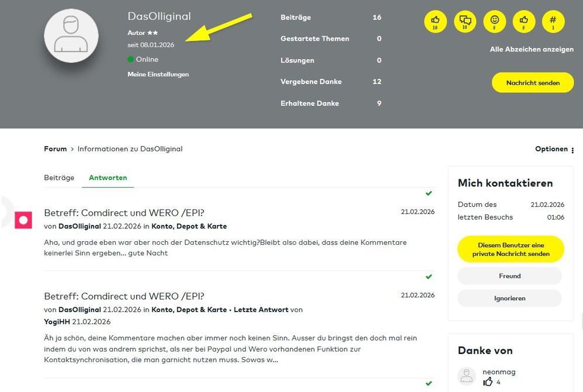Click the Danke von heading

point(485,351)
